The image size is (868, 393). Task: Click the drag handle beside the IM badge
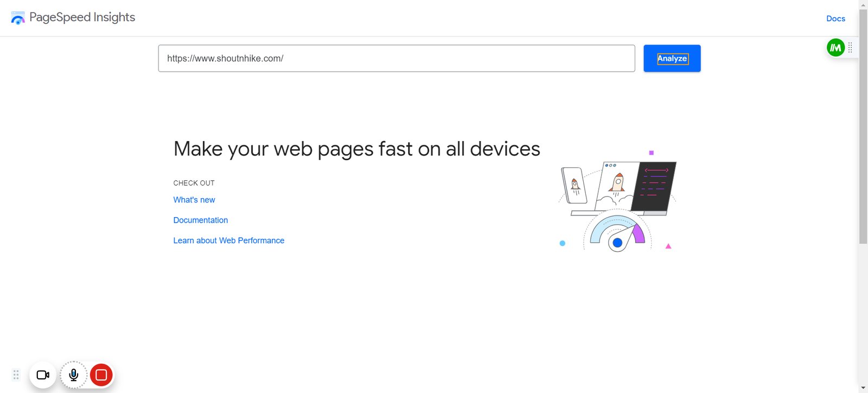pos(850,48)
